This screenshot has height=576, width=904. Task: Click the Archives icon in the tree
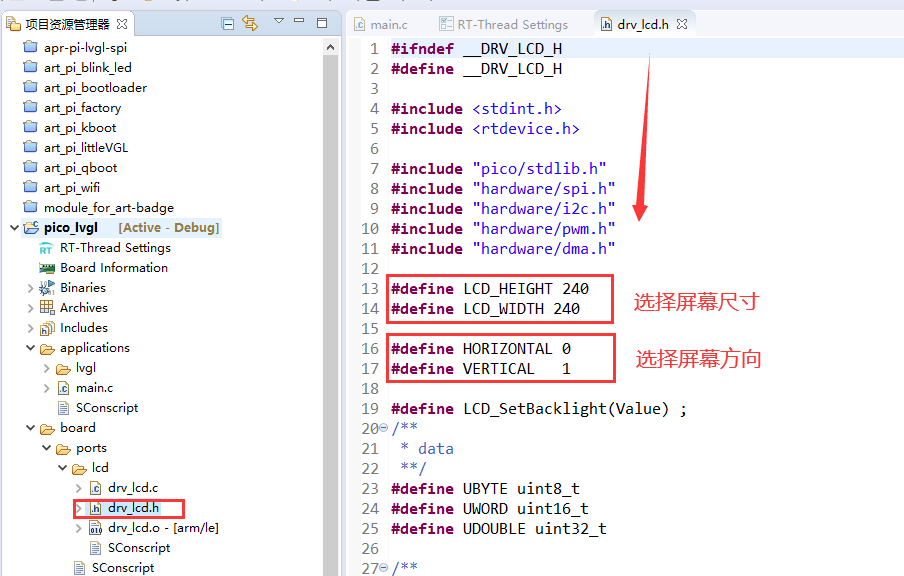point(46,308)
